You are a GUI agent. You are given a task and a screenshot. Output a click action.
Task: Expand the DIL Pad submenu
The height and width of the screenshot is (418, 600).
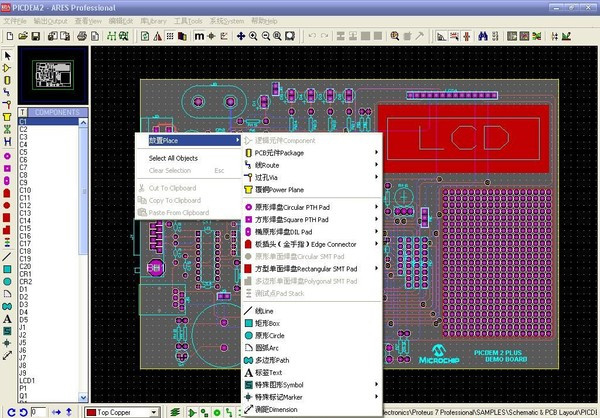click(x=311, y=232)
